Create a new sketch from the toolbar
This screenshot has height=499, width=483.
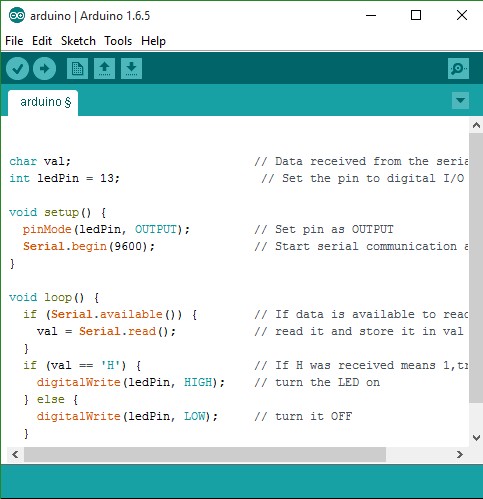tap(77, 69)
